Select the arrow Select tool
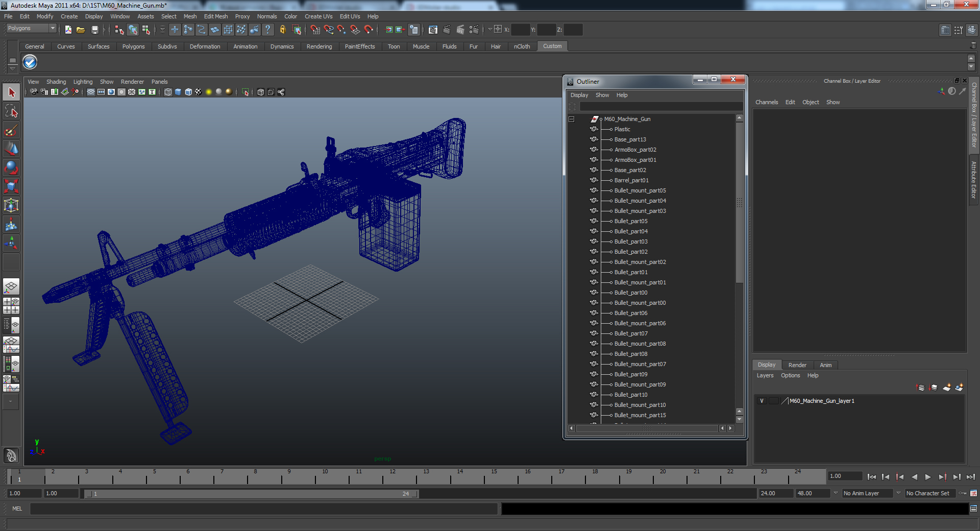This screenshot has height=531, width=980. [11, 92]
